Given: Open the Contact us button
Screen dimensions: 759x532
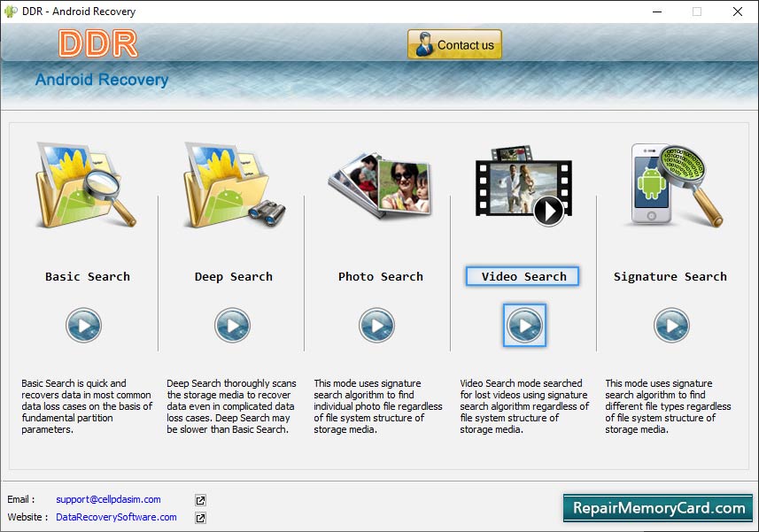Looking at the screenshot, I should pos(454,44).
